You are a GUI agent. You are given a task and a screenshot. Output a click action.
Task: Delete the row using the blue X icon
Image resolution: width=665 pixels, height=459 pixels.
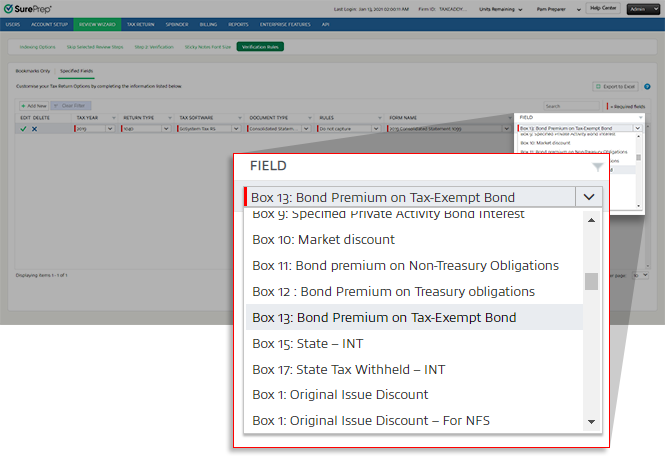(34, 129)
